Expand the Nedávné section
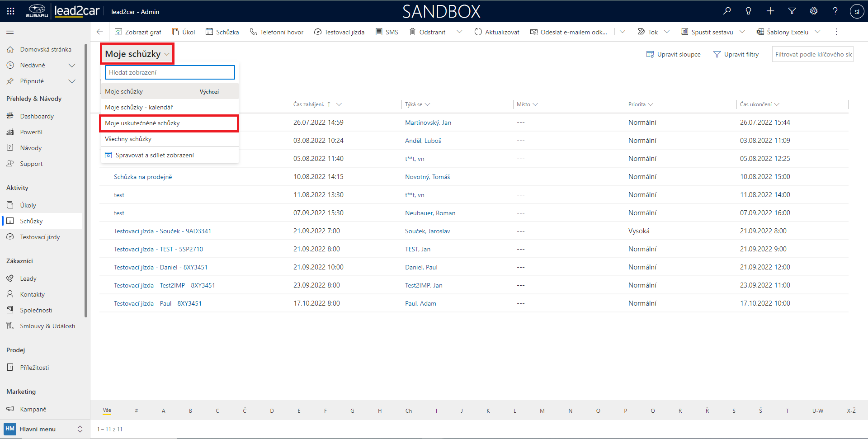This screenshot has width=868, height=439. [71, 66]
